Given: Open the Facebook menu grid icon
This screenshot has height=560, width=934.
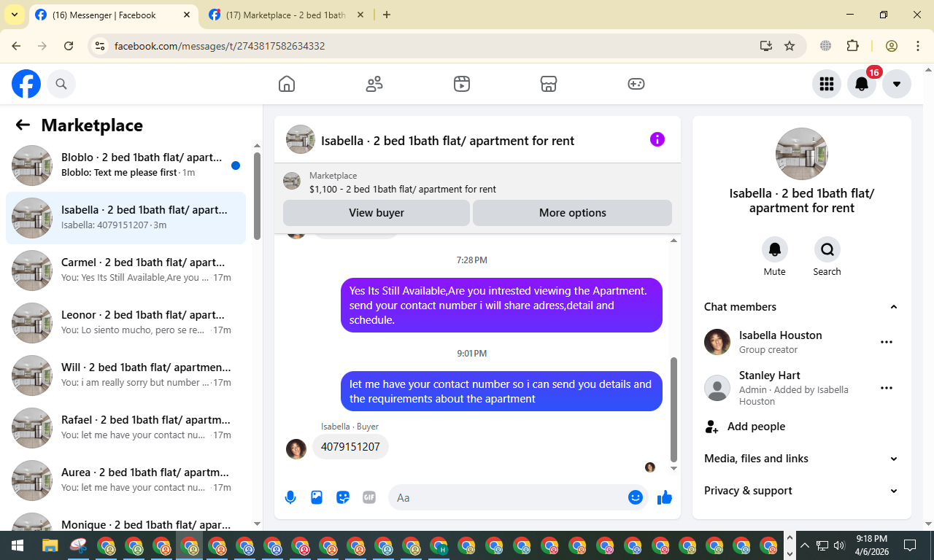Looking at the screenshot, I should click(827, 84).
